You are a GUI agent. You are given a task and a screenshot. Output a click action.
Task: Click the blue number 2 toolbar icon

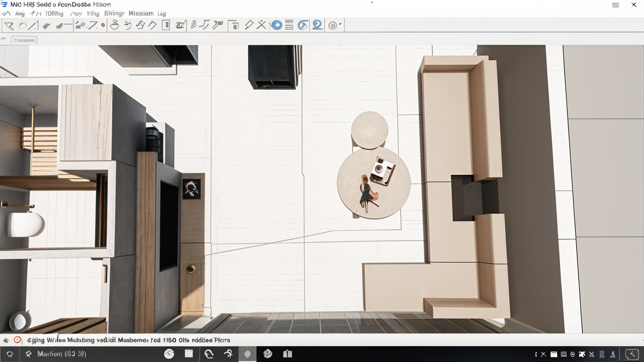tap(317, 25)
